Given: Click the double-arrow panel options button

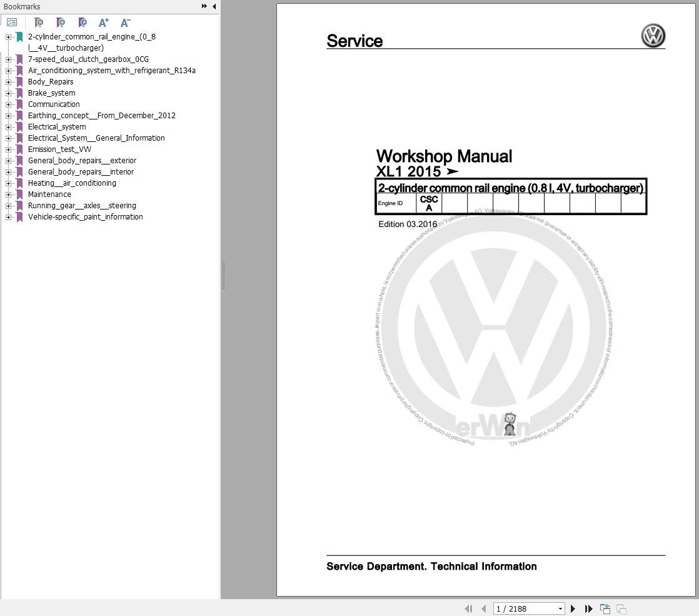Looking at the screenshot, I should 204,6.
